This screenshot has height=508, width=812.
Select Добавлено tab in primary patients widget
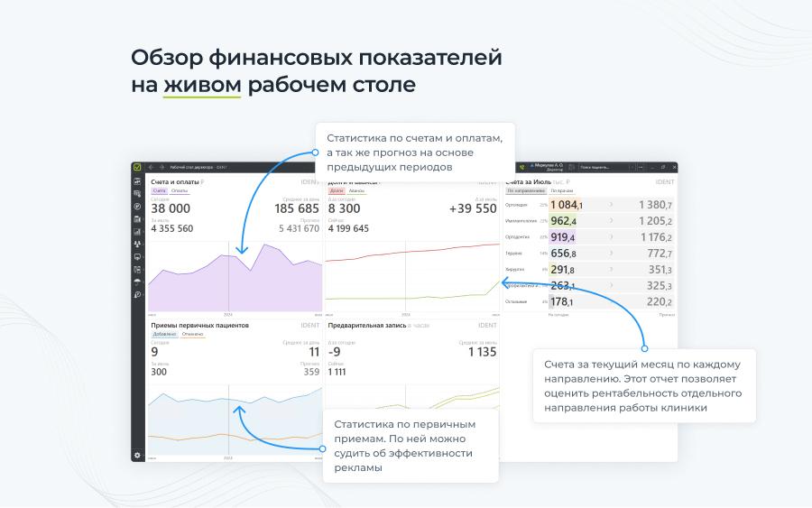(x=165, y=335)
